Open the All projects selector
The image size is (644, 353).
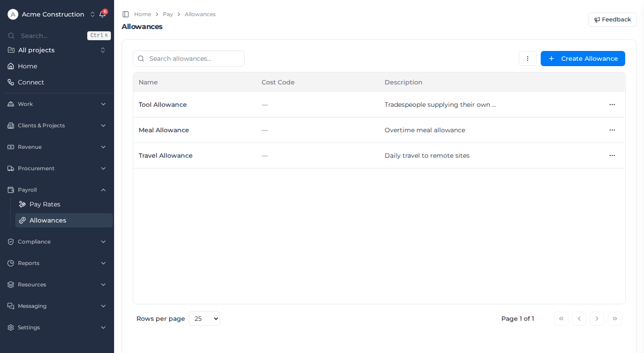coord(57,50)
